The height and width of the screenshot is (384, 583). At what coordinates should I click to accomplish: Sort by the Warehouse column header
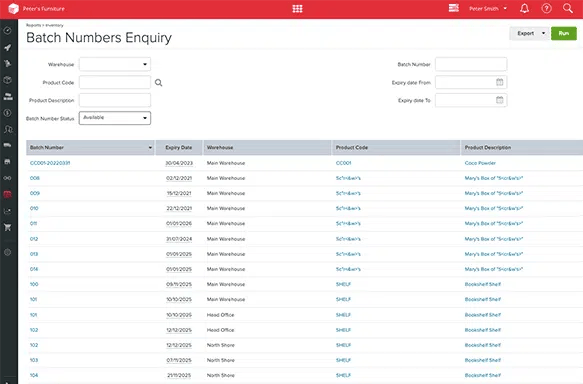(267, 148)
